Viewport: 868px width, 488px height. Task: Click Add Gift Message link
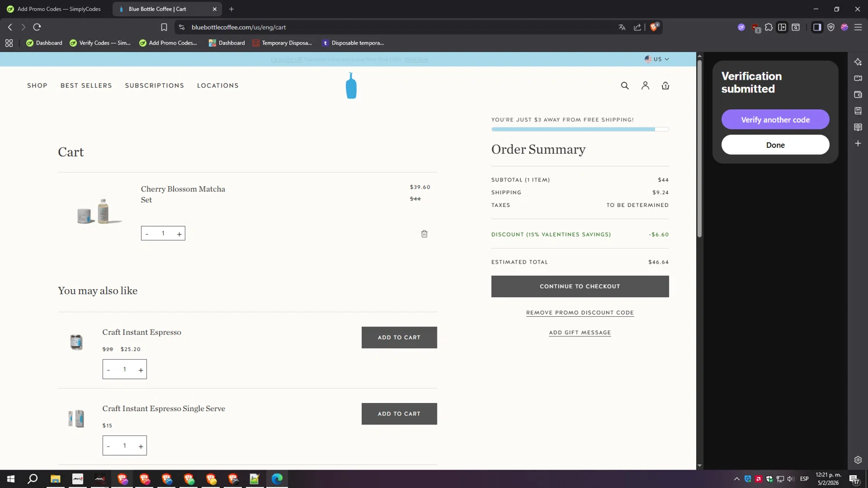point(580,332)
